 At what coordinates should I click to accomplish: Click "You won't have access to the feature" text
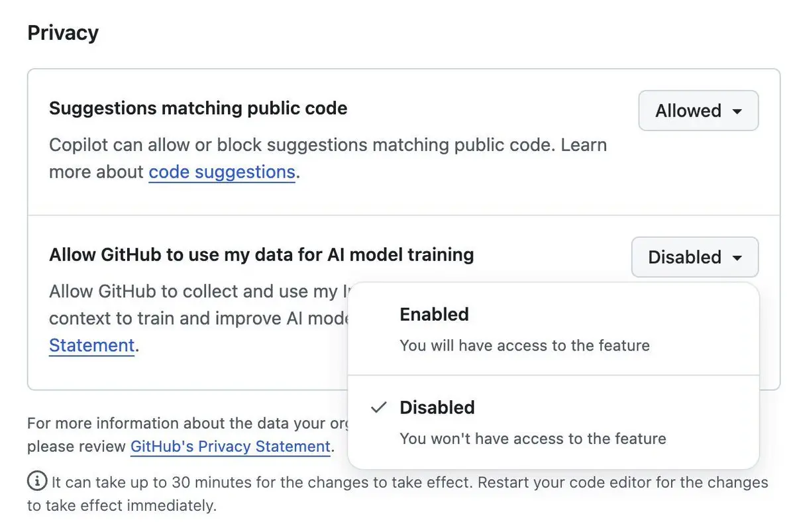[533, 439]
